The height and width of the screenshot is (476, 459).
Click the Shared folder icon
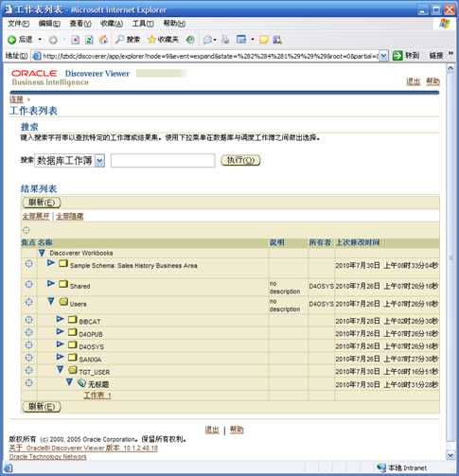(x=63, y=284)
